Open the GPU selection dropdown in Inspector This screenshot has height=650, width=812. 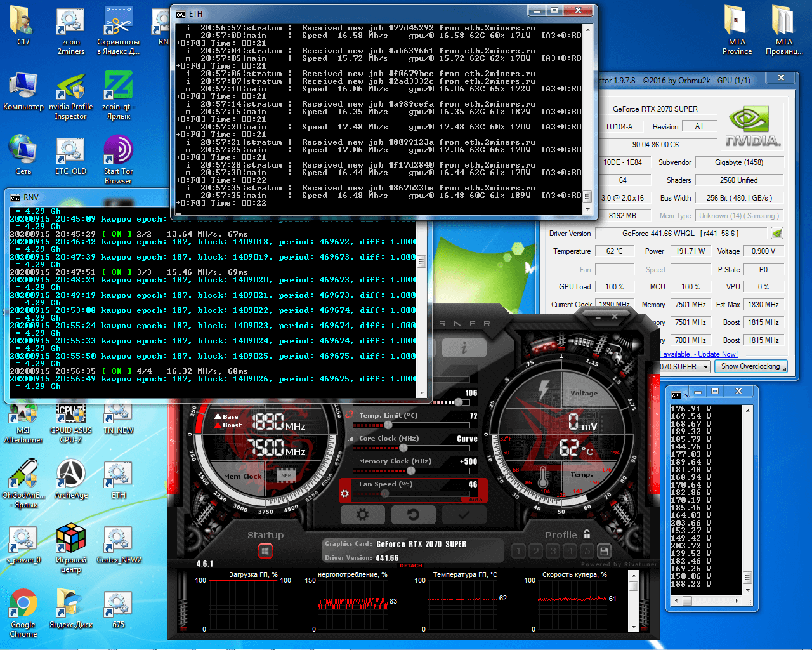click(x=705, y=366)
